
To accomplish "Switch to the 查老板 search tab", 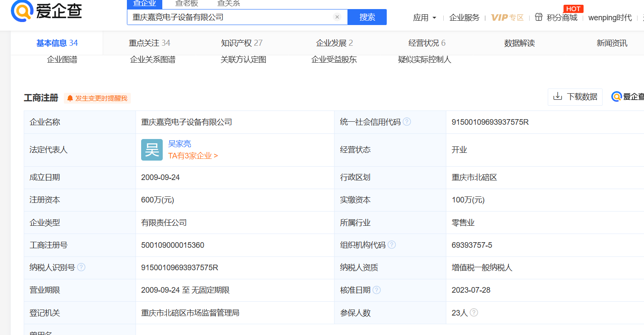I will pos(186,4).
